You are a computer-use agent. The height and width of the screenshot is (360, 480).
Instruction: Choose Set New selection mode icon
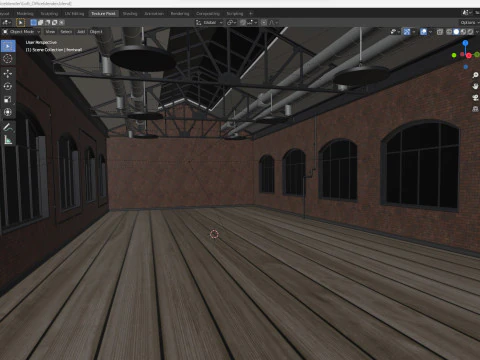click(33, 22)
